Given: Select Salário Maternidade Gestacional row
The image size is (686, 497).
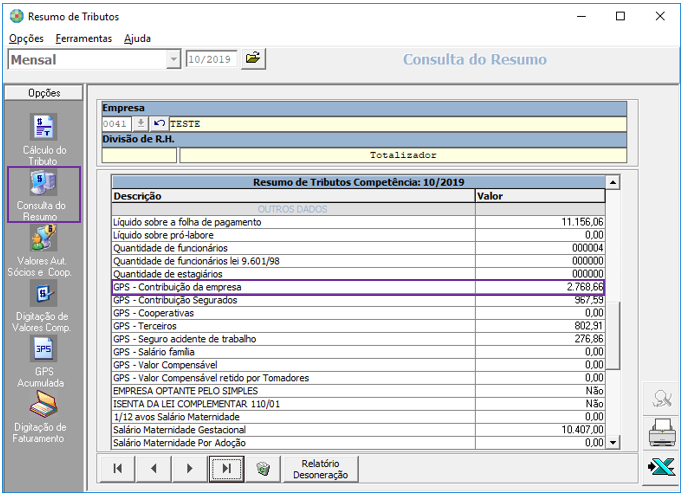Looking at the screenshot, I should tap(358, 430).
